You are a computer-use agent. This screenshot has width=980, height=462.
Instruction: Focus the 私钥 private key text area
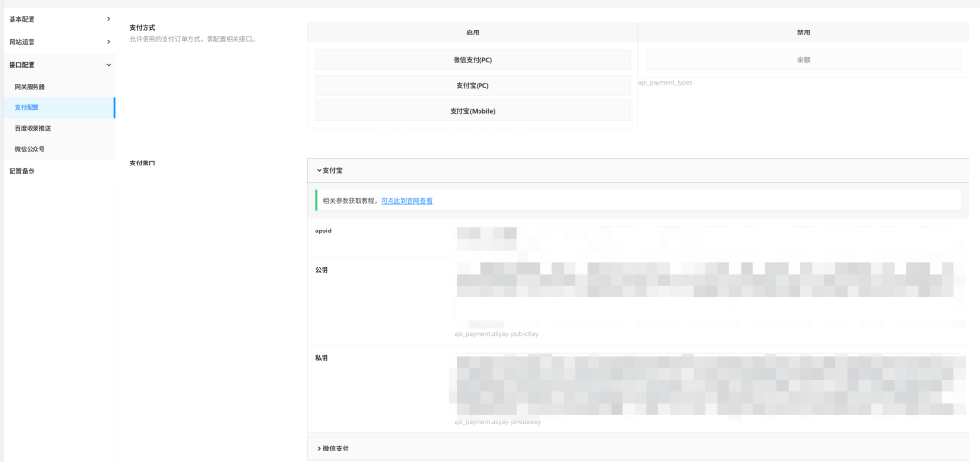coord(708,385)
